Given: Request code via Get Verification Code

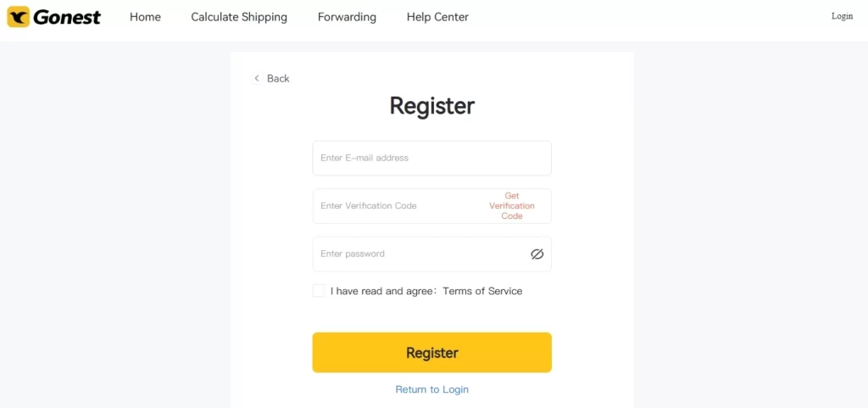Looking at the screenshot, I should tap(511, 206).
